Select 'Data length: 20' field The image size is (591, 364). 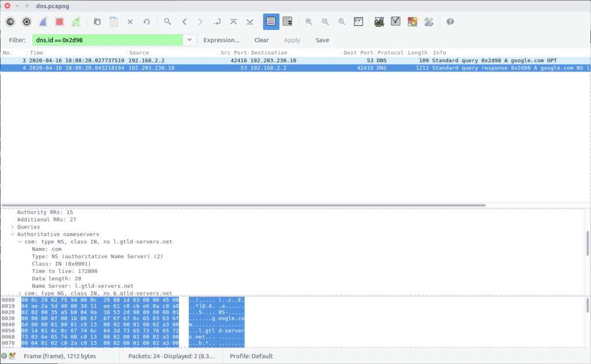click(x=56, y=279)
